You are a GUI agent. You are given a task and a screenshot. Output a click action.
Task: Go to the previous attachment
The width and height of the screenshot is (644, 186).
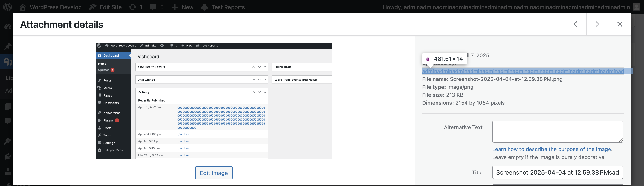point(575,24)
